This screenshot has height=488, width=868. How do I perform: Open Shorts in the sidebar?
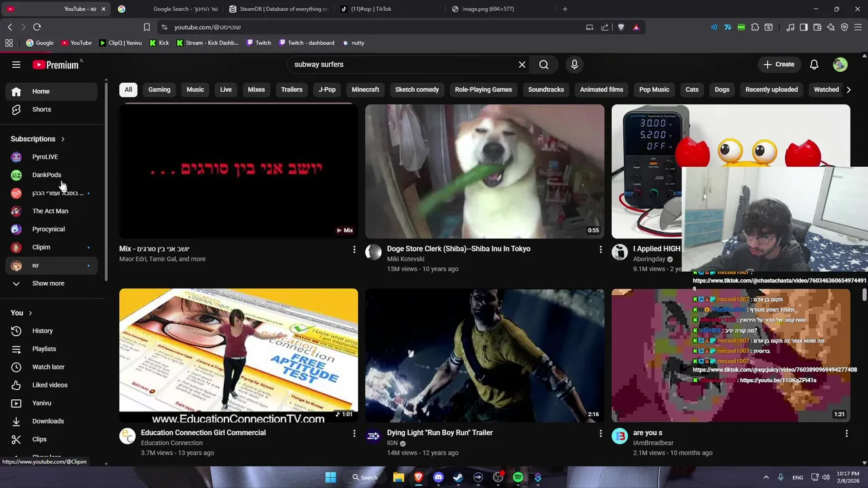pos(52,110)
